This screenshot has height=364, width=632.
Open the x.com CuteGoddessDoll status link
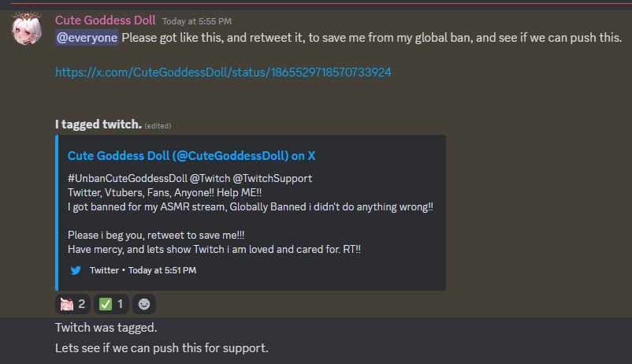click(x=223, y=72)
